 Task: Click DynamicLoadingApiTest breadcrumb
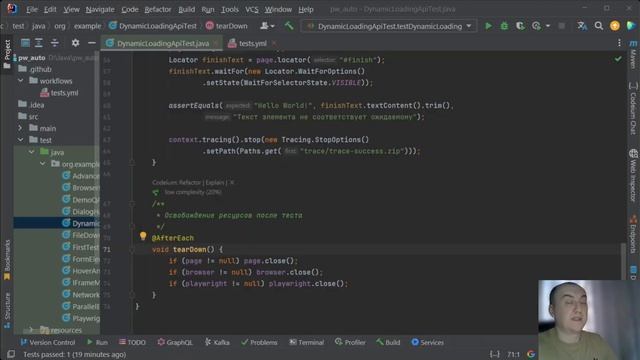point(153,26)
